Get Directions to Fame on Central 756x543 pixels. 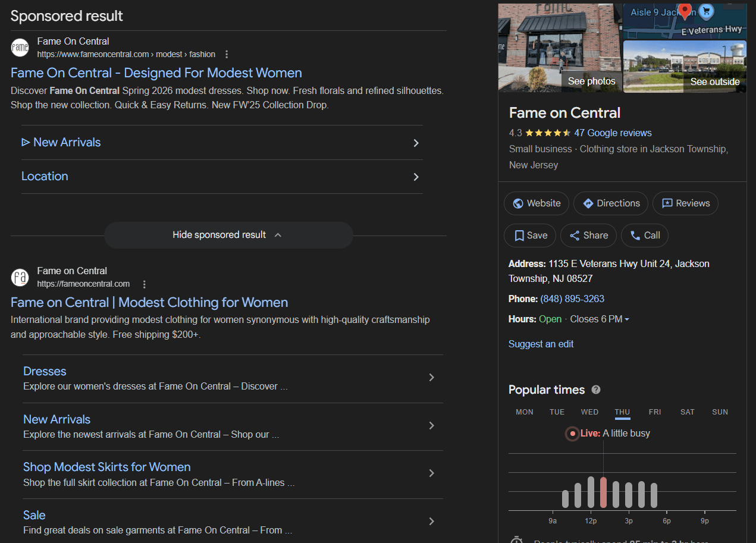point(610,203)
